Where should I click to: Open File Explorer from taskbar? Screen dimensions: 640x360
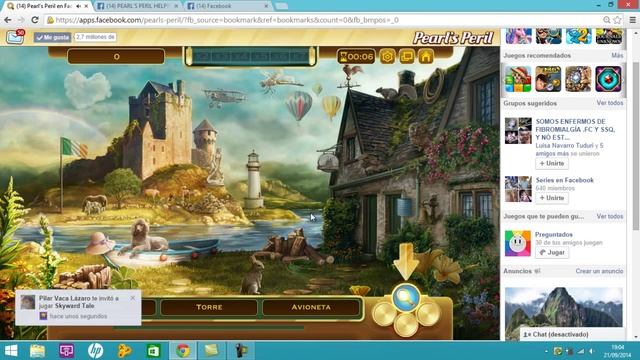[37, 351]
